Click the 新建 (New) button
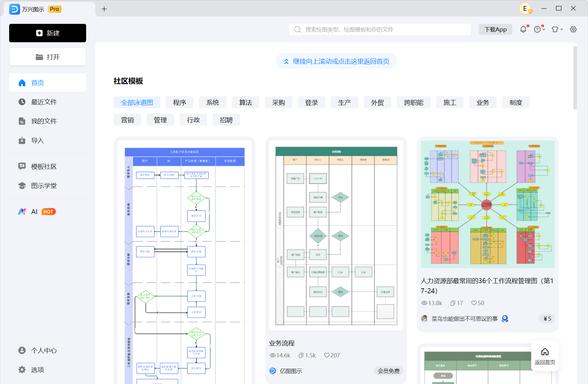Viewport: 588px width, 384px height. coord(48,33)
